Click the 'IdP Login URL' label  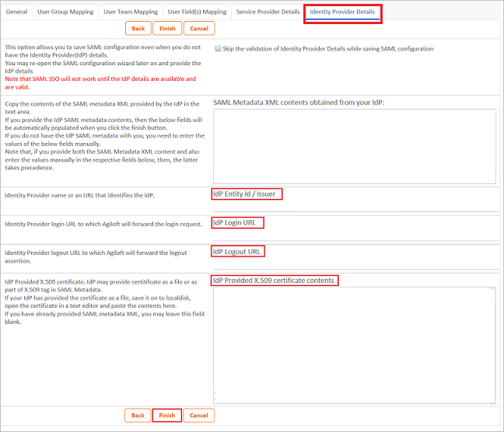point(234,222)
